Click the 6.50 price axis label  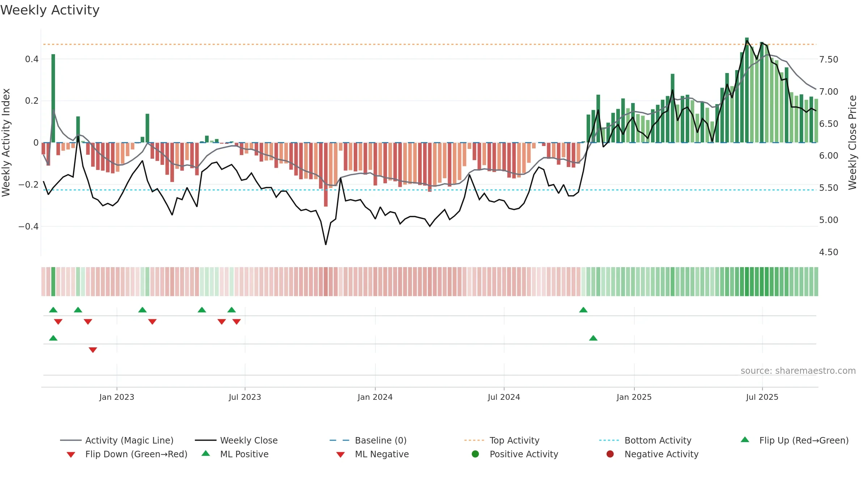pos(829,124)
